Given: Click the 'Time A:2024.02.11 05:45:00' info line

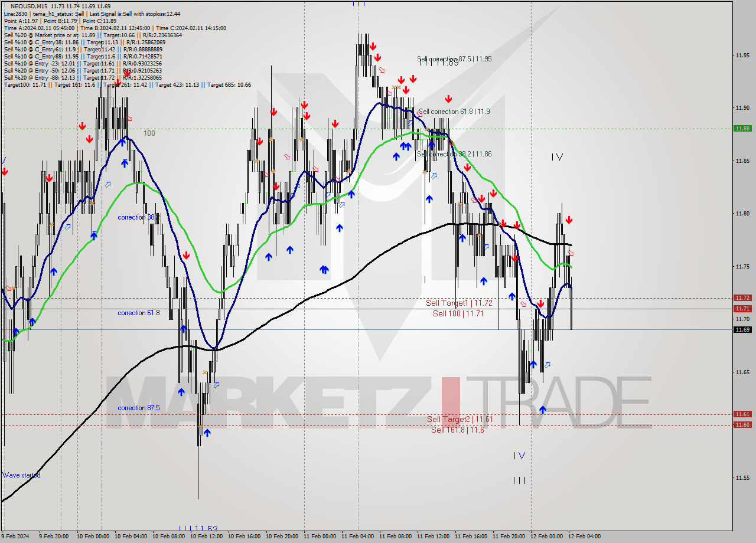Looking at the screenshot, I should tap(115, 28).
